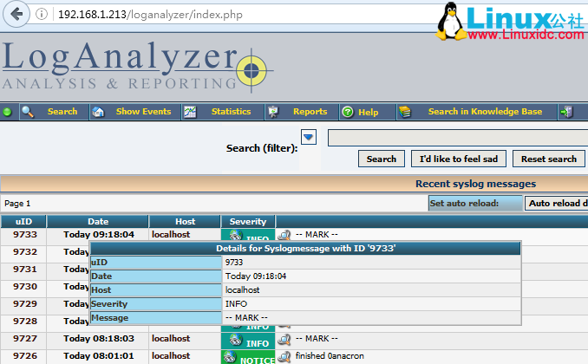Image resolution: width=588 pixels, height=364 pixels.
Task: Click the Host value localhost in details popup
Action: (x=242, y=289)
